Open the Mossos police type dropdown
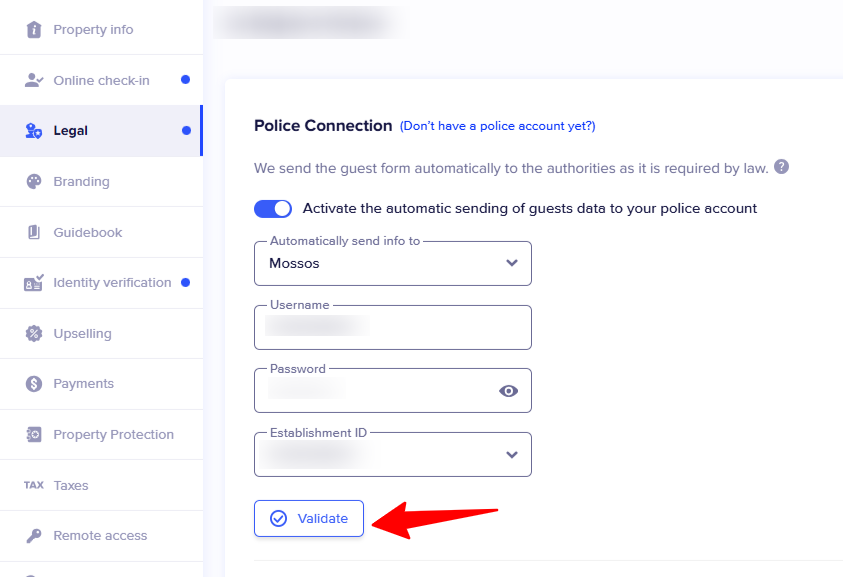 click(x=392, y=263)
